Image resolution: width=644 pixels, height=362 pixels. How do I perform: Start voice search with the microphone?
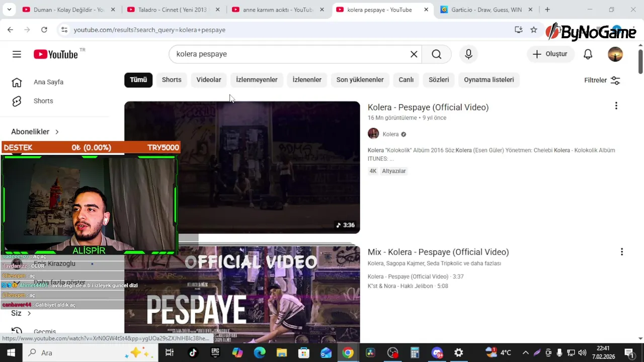(468, 54)
